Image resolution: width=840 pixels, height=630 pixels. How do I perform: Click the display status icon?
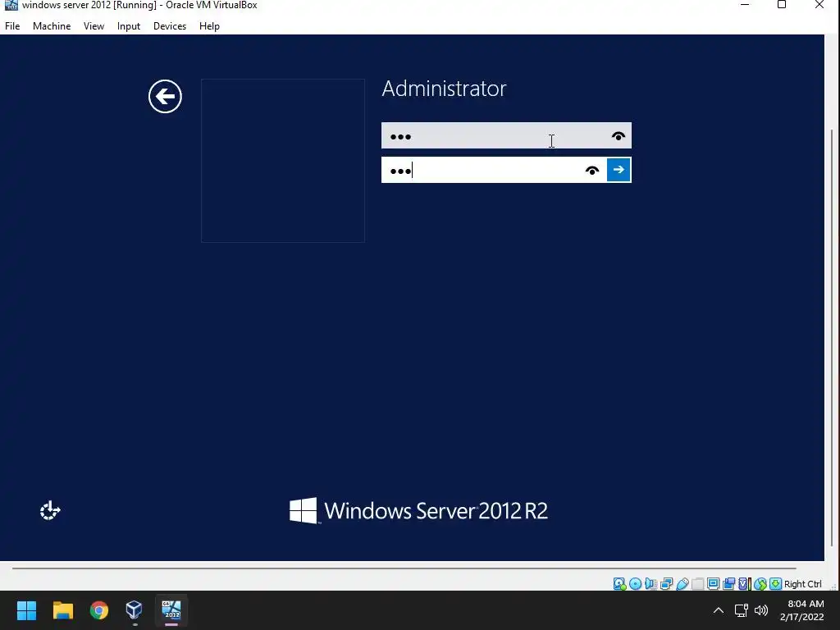click(x=713, y=583)
